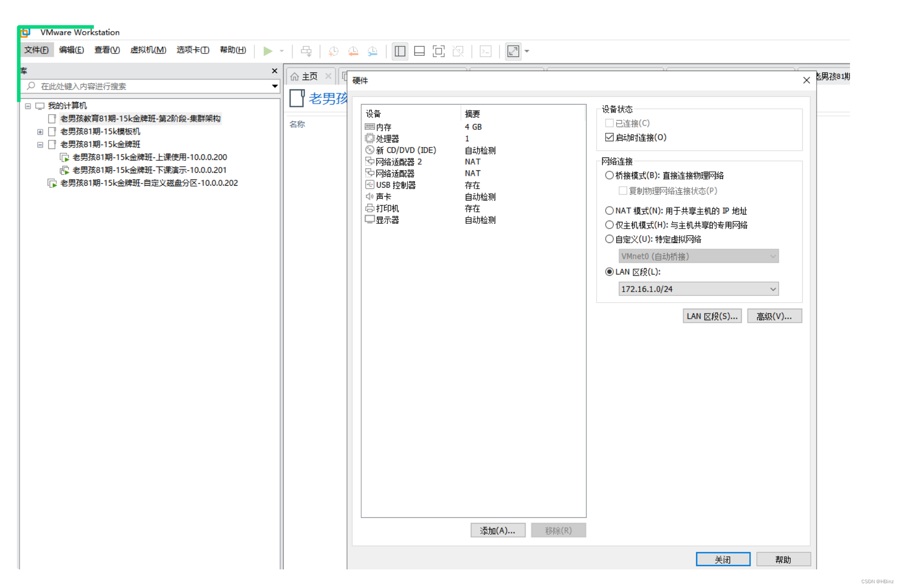Image resolution: width=901 pixels, height=588 pixels.
Task: Select the 显示器 display device row
Action: click(473, 220)
